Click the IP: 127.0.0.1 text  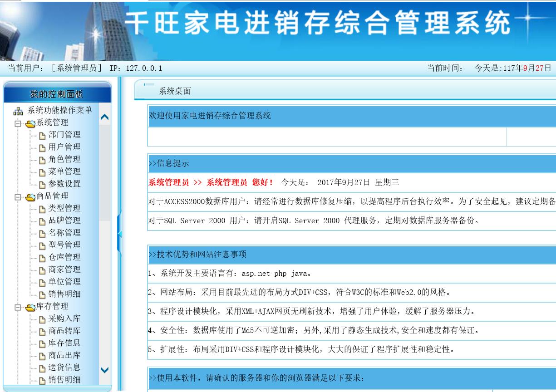coord(136,69)
